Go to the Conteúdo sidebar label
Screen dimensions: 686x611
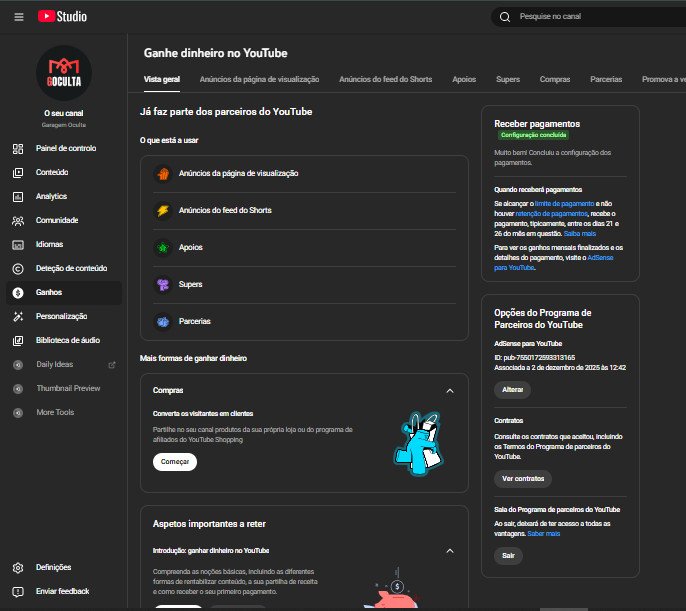point(52,173)
